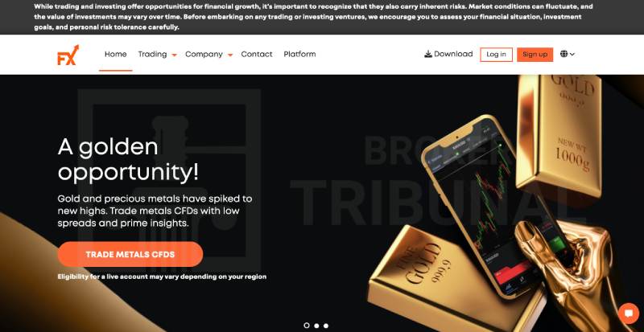The image size is (644, 332).
Task: Click the Download link text
Action: [x=453, y=54]
